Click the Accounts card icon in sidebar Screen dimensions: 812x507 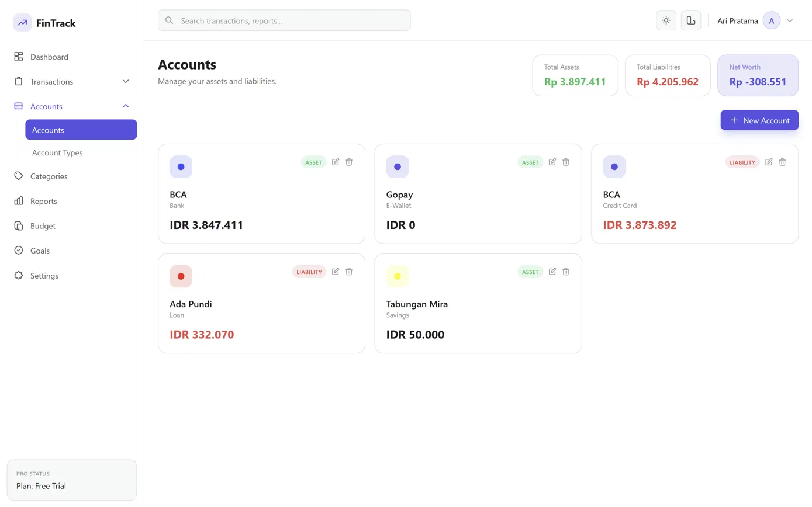click(19, 106)
